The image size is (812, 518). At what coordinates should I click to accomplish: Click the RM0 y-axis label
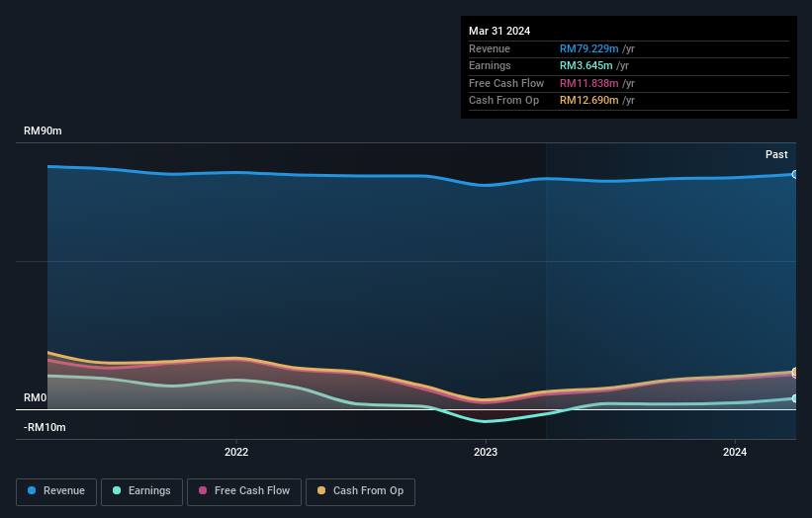click(35, 397)
